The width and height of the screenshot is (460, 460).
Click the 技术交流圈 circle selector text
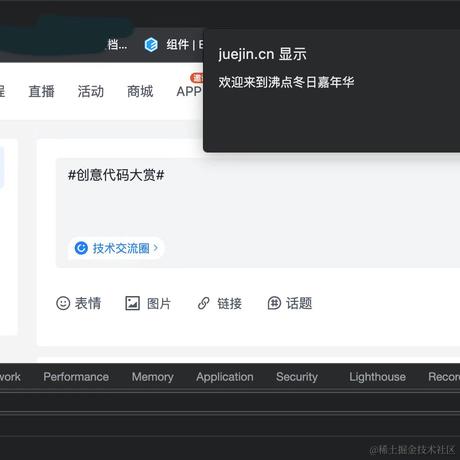click(x=121, y=248)
